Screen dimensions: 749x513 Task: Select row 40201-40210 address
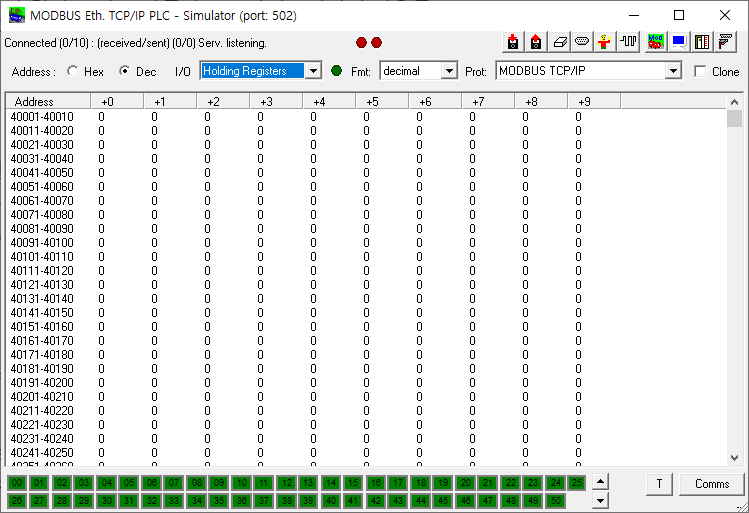coord(42,397)
